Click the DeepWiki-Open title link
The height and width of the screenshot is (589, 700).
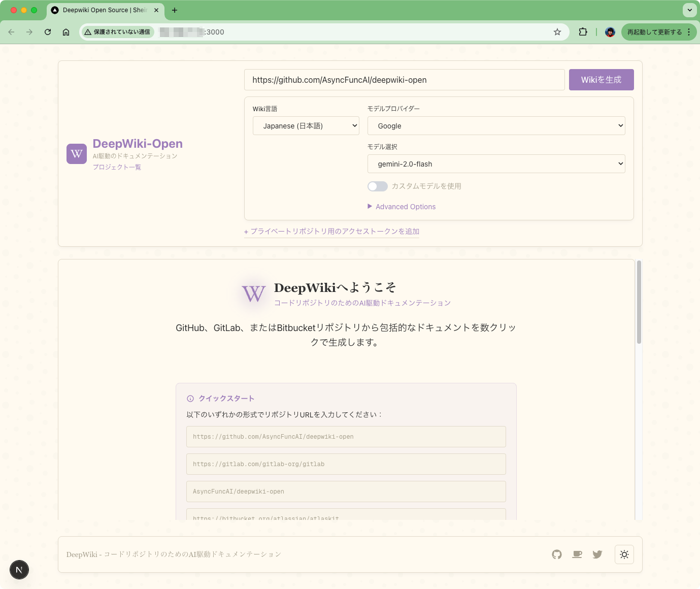click(x=138, y=144)
